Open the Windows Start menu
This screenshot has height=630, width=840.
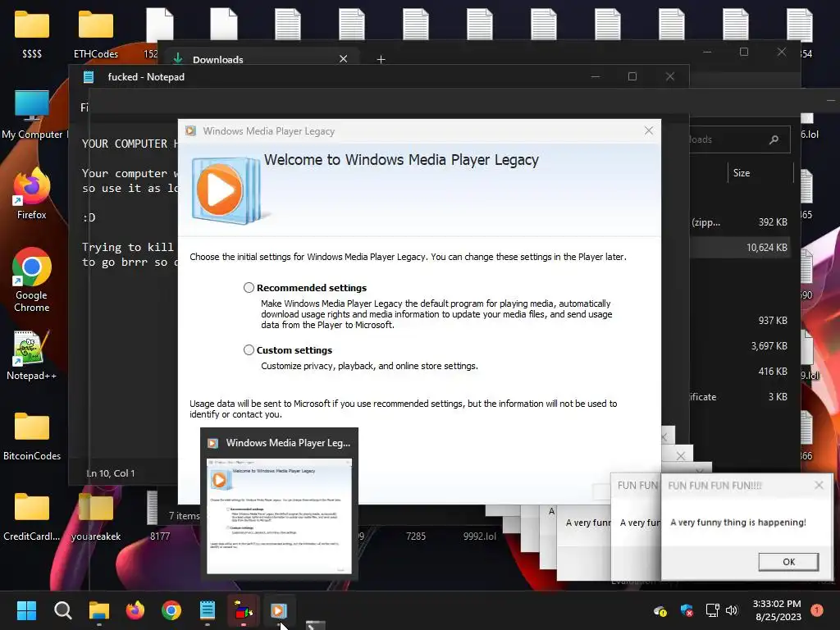coord(26,610)
